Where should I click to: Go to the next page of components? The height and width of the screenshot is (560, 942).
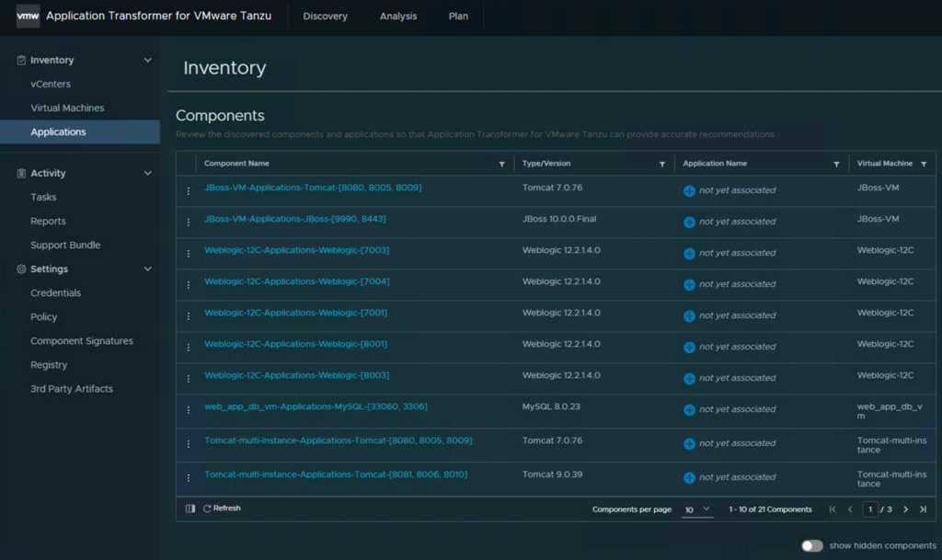tap(905, 509)
